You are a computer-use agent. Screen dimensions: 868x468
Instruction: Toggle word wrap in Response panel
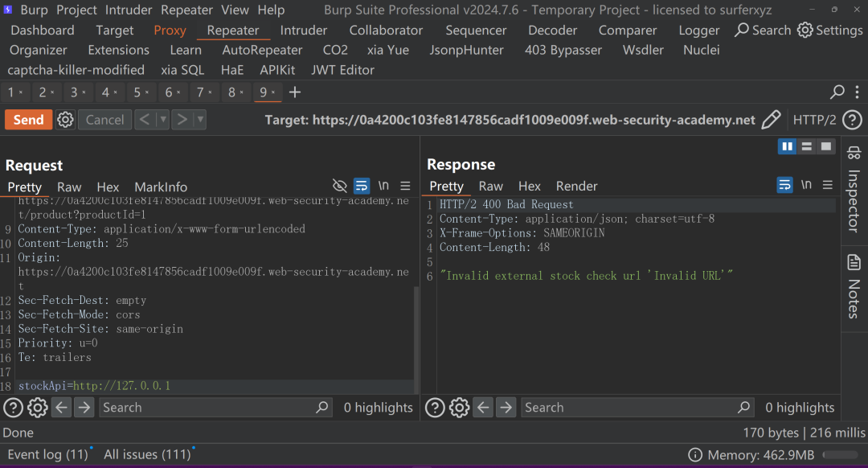(x=784, y=184)
